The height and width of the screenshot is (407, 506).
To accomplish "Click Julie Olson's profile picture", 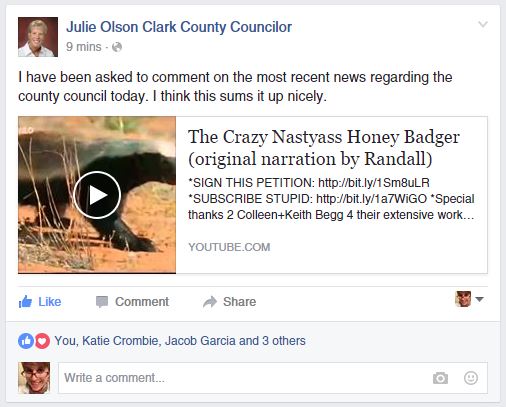I will pyautogui.click(x=38, y=37).
